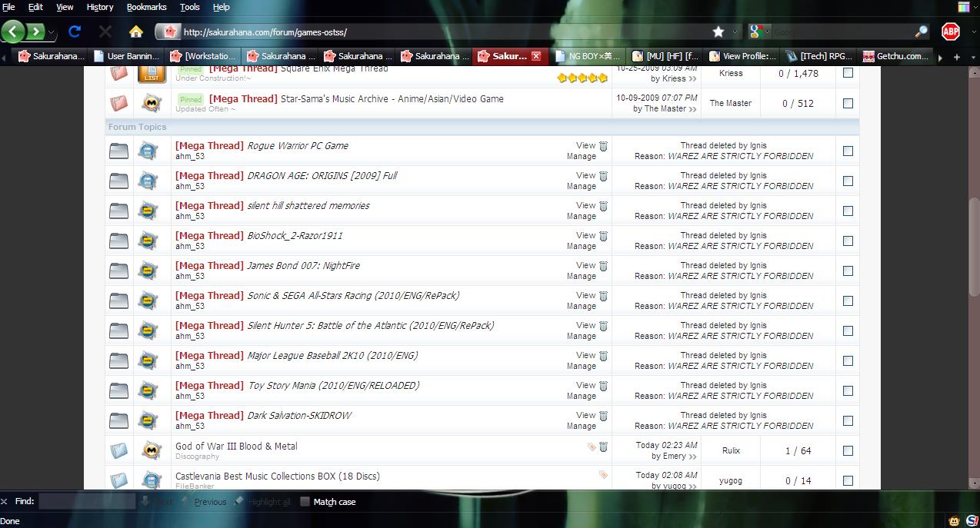Close the active Sakur... tab
Image resolution: width=980 pixels, height=528 pixels.
(536, 56)
